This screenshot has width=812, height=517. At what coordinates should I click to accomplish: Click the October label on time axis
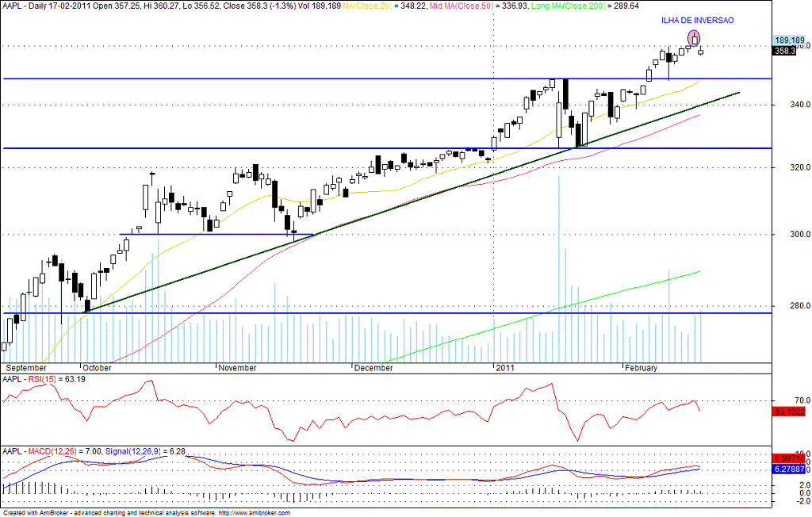tap(98, 368)
